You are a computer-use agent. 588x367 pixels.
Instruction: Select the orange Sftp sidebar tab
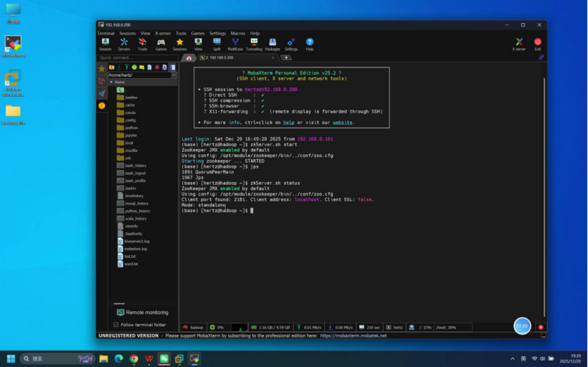coord(102,105)
